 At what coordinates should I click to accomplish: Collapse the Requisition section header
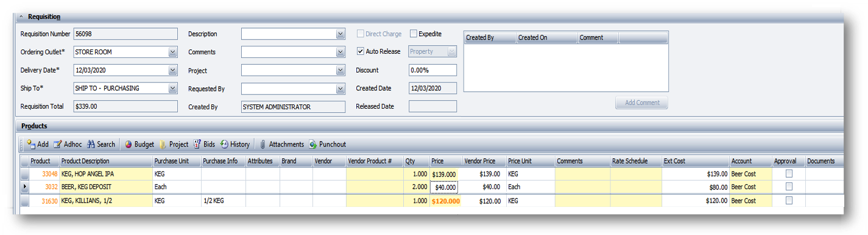pyautogui.click(x=22, y=16)
